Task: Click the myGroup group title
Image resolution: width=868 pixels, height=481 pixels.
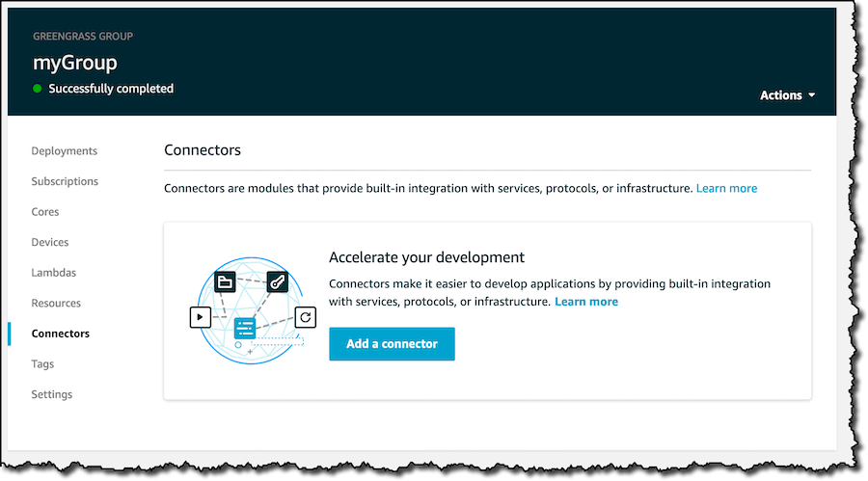Action: tap(74, 63)
